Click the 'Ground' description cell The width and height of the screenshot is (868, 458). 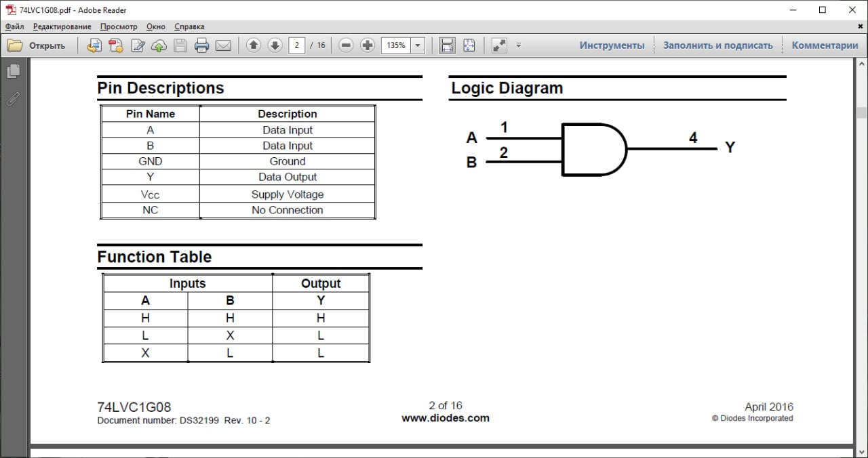pyautogui.click(x=288, y=161)
